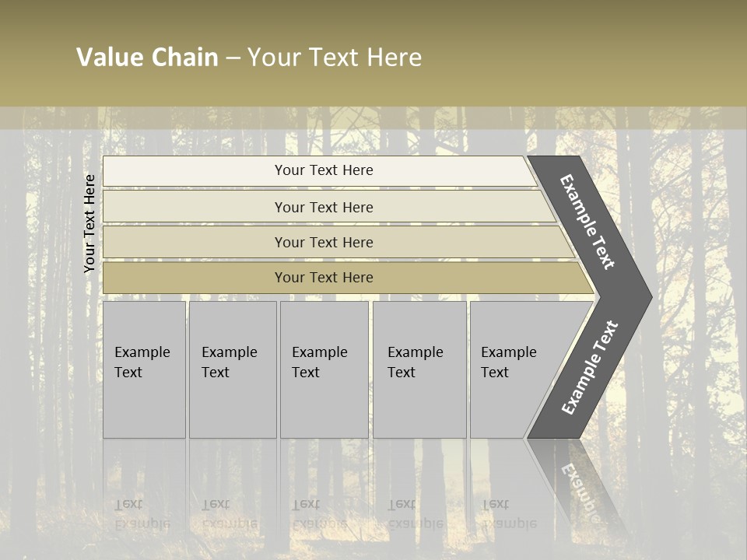This screenshot has width=747, height=560.
Task: Click the "Your Text Here" part of the title
Action: tap(335, 58)
